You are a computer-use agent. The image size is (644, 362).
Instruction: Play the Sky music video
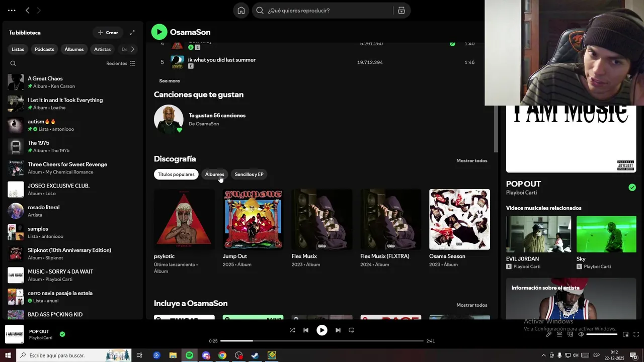pos(606,234)
